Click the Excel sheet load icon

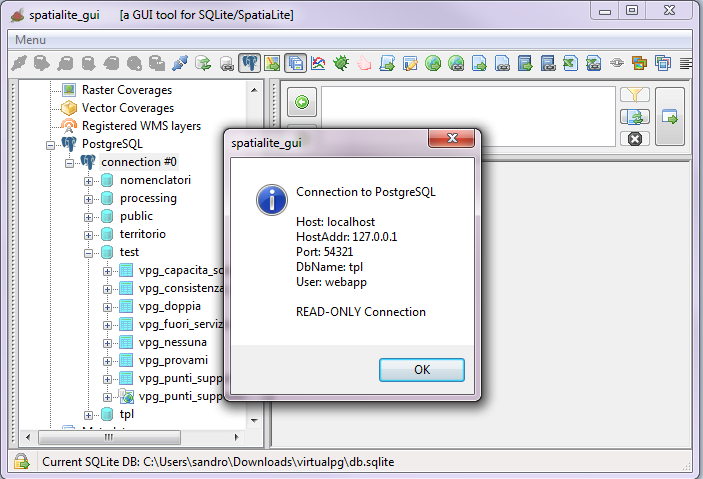[x=571, y=63]
